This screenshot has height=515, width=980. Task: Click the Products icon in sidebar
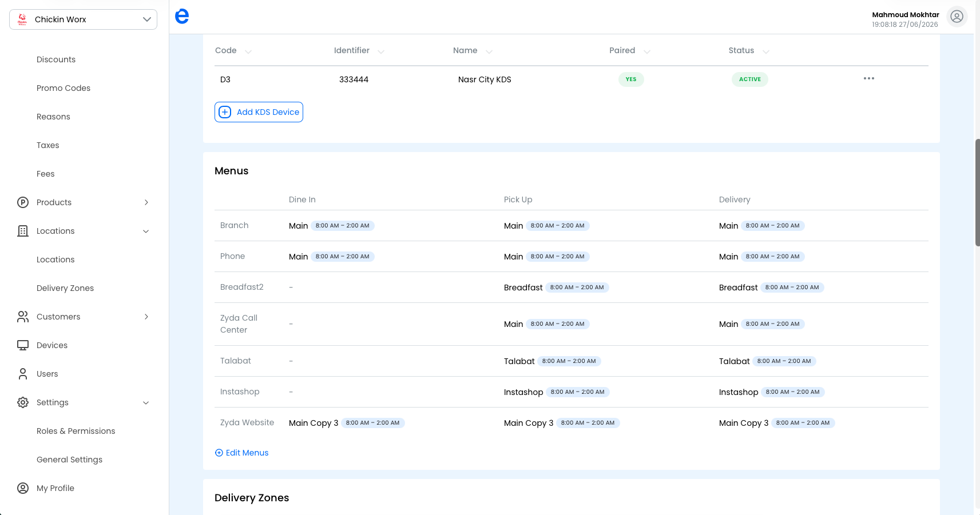tap(23, 202)
